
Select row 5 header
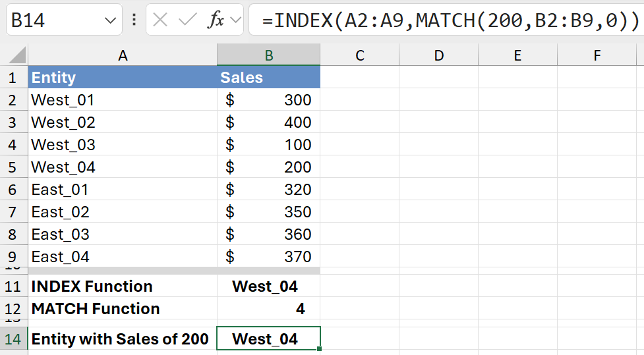click(x=14, y=167)
